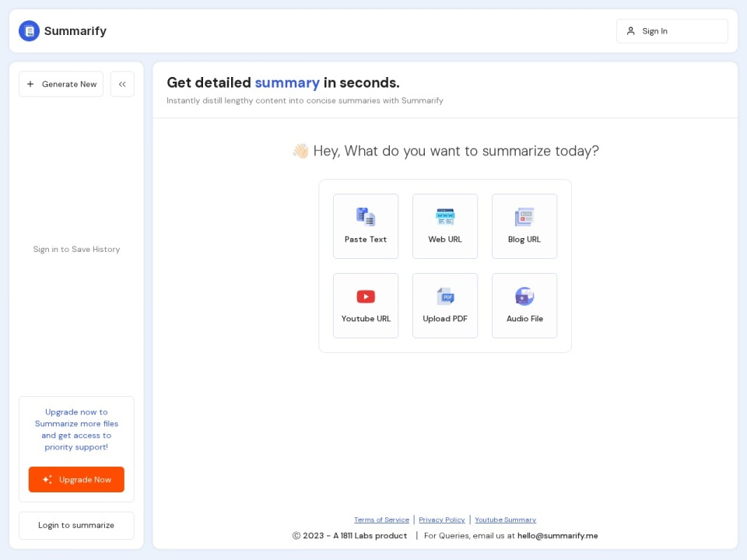This screenshot has height=560, width=747.
Task: Open the Terms of Service link
Action: pyautogui.click(x=381, y=520)
